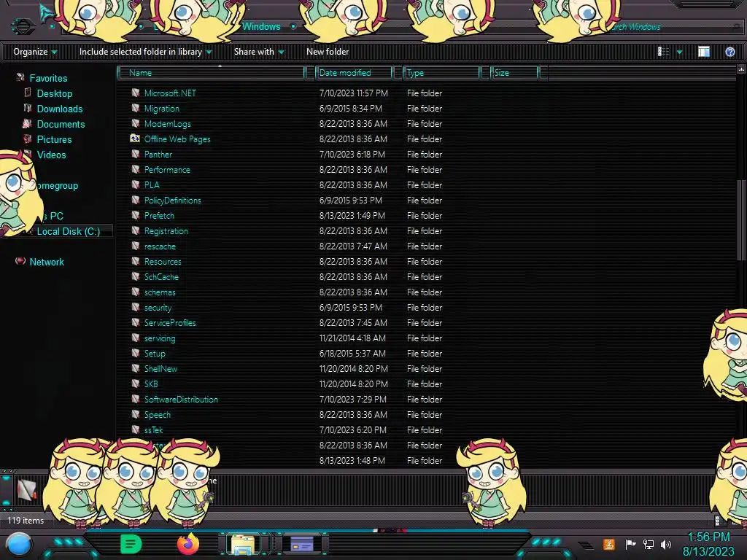The width and height of the screenshot is (747, 560).
Task: Click the Desktop icon in Favorites
Action: click(28, 93)
